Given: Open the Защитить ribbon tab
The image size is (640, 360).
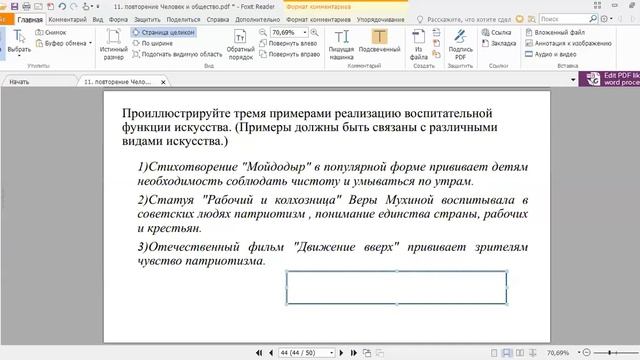Looking at the screenshot, I should point(147,19).
